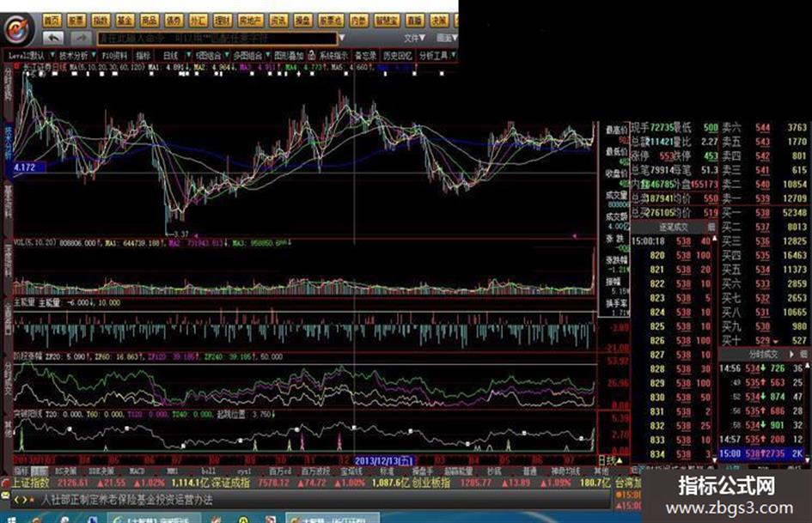Click the 指标 indicator toolbar item
Image resolution: width=812 pixels, height=523 pixels.
143,55
